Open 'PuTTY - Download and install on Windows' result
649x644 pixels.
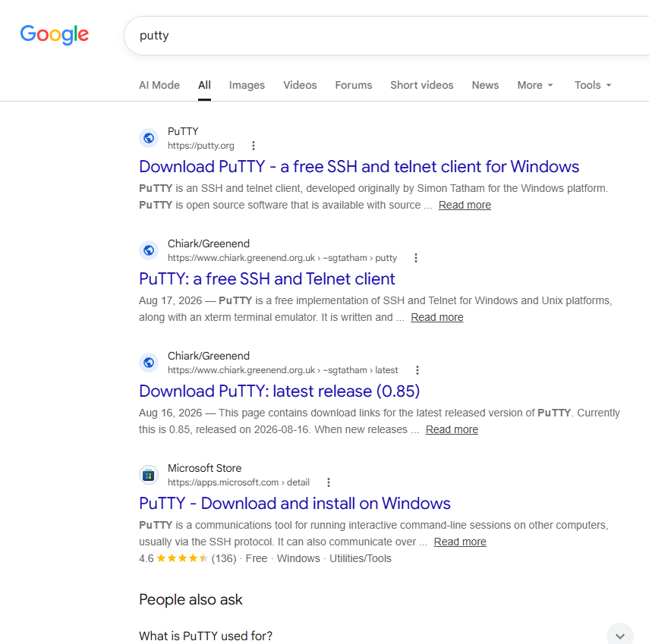[295, 504]
